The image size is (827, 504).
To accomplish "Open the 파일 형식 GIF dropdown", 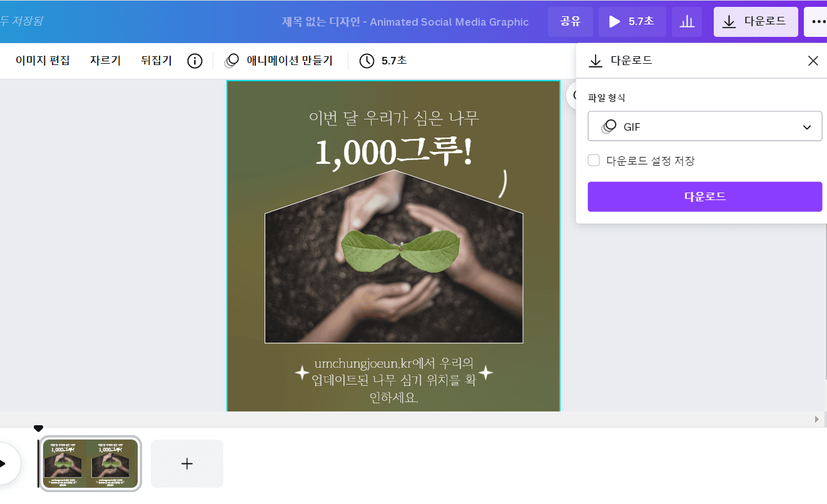I will [705, 126].
